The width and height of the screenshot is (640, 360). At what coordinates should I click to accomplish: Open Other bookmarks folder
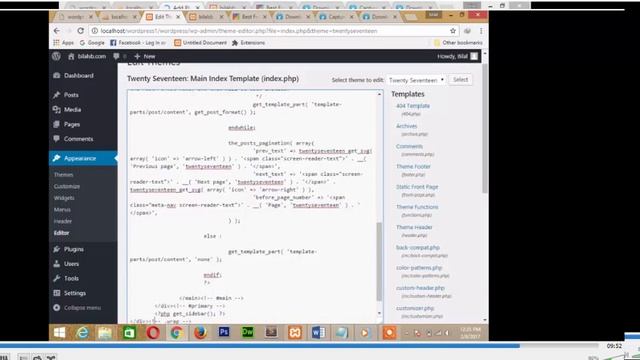point(458,42)
